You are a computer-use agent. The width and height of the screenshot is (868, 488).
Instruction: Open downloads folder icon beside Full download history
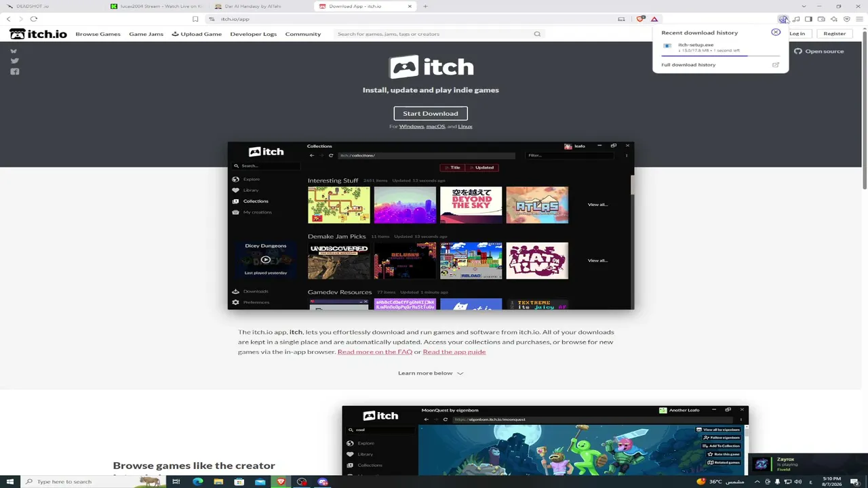click(776, 65)
